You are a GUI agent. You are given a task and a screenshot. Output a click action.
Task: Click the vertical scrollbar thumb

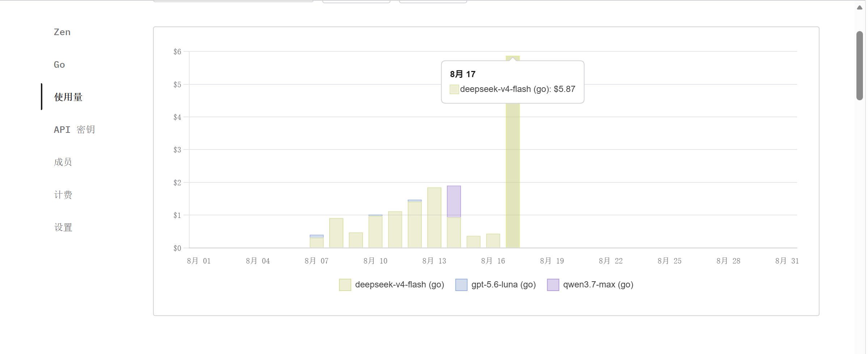[x=860, y=66]
